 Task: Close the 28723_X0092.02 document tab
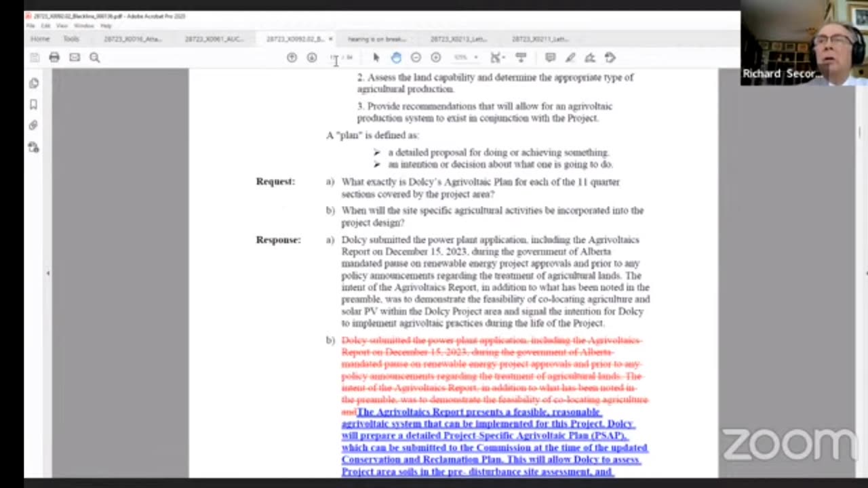point(330,39)
